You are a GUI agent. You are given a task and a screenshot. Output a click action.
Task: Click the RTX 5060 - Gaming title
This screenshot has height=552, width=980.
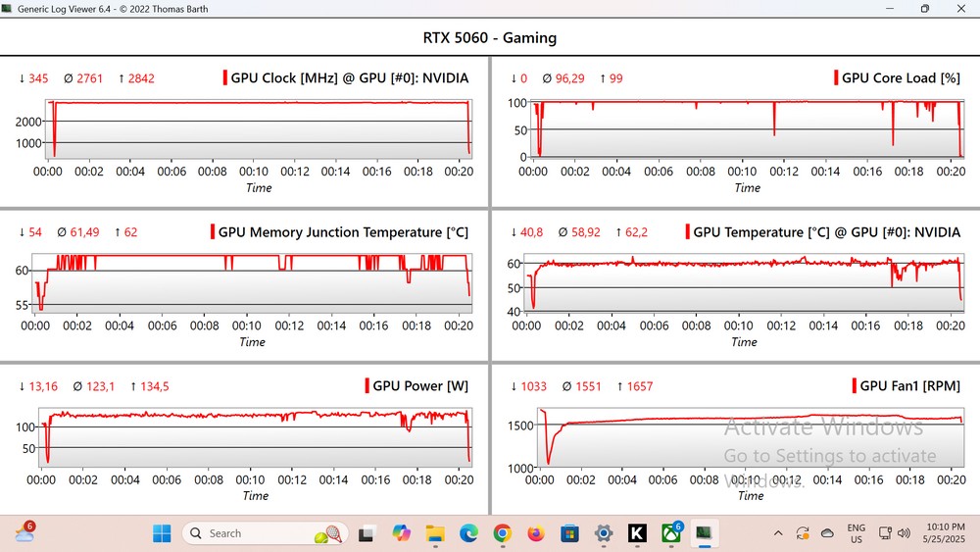(x=489, y=38)
